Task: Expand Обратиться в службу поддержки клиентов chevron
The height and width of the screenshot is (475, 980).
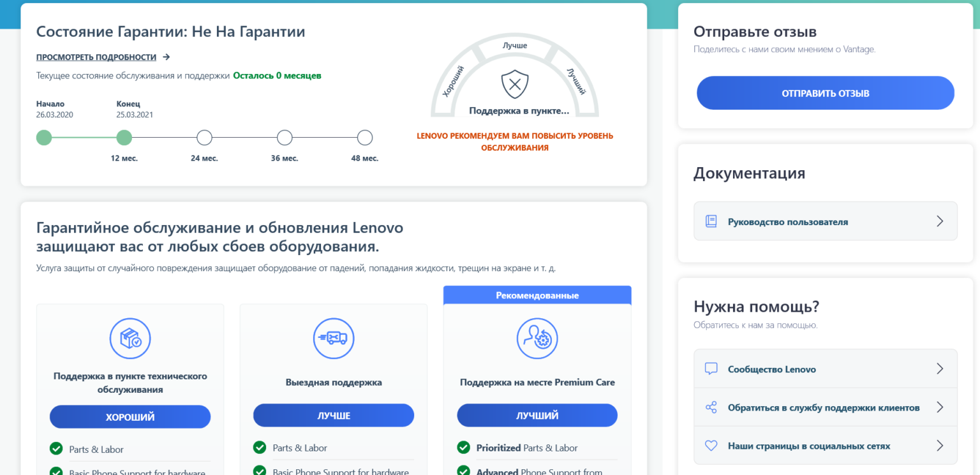Action: click(940, 407)
